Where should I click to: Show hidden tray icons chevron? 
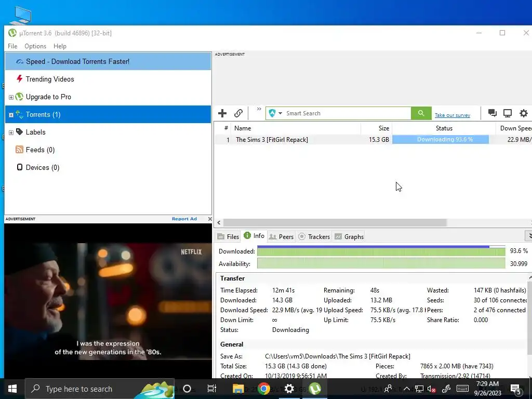(406, 389)
